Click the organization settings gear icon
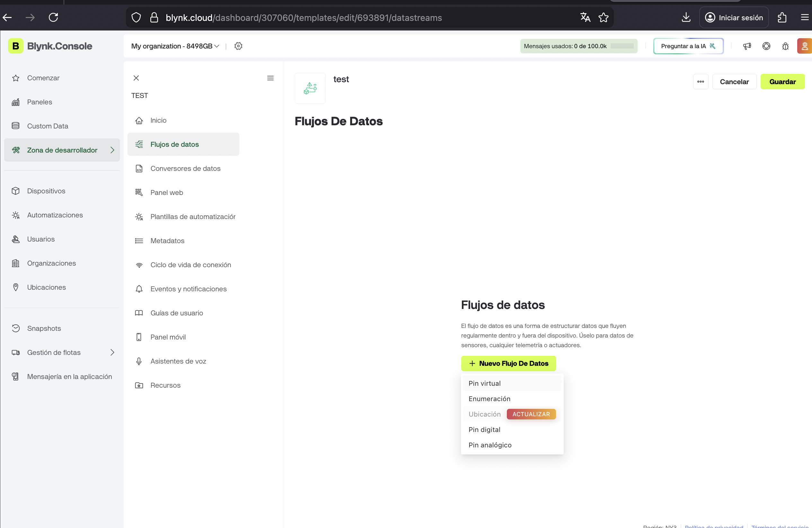Screen dimensions: 812x528 (238, 46)
